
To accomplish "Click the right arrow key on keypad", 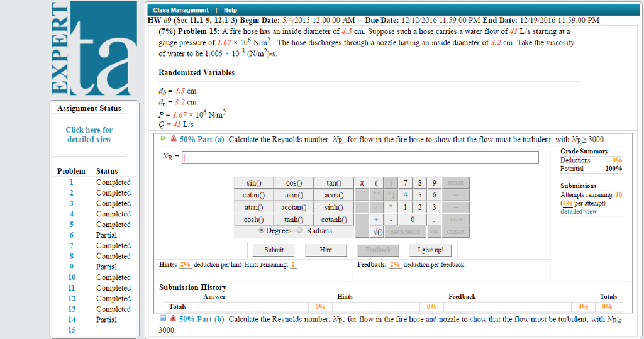I will click(455, 208).
